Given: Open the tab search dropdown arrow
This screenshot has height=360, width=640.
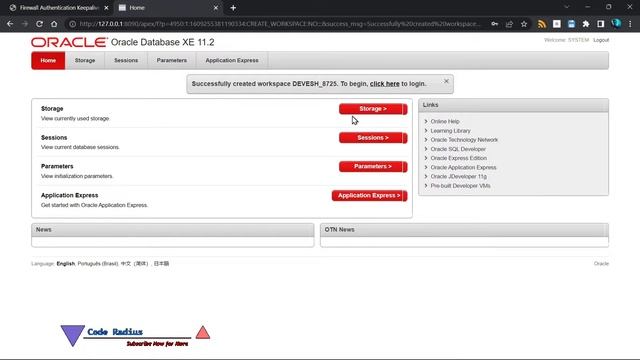Looking at the screenshot, I should click(567, 7).
